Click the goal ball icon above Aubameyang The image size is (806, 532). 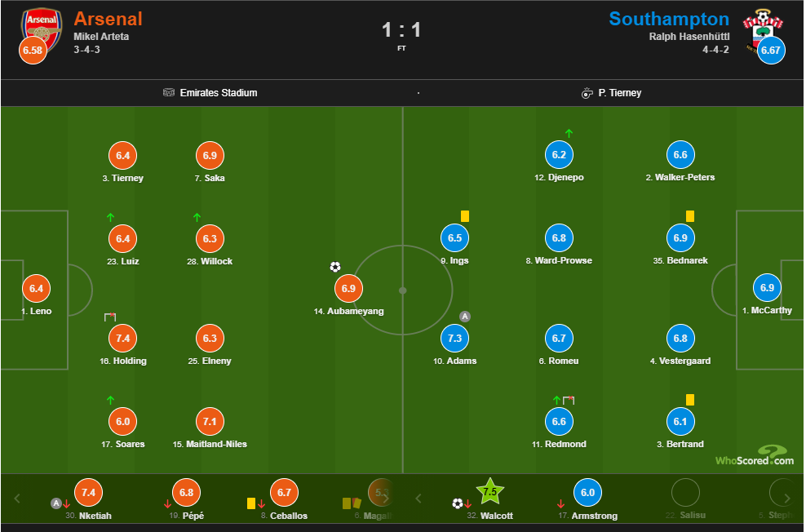click(335, 267)
